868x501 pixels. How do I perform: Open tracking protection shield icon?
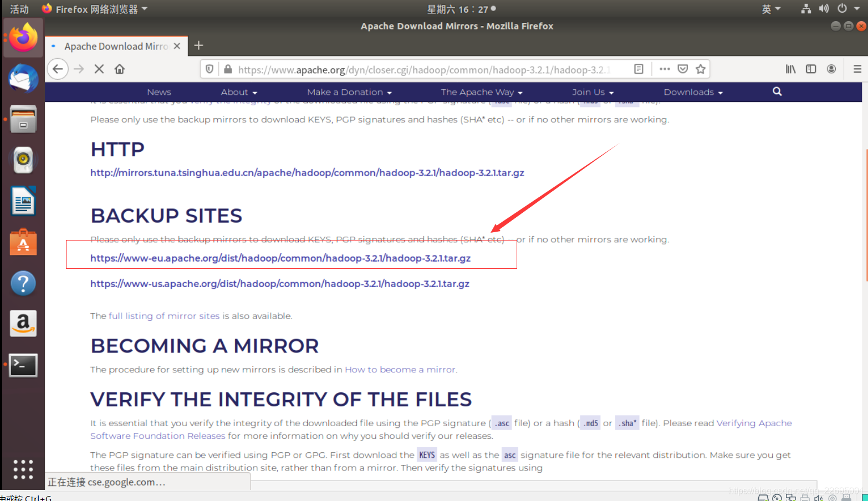tap(210, 69)
